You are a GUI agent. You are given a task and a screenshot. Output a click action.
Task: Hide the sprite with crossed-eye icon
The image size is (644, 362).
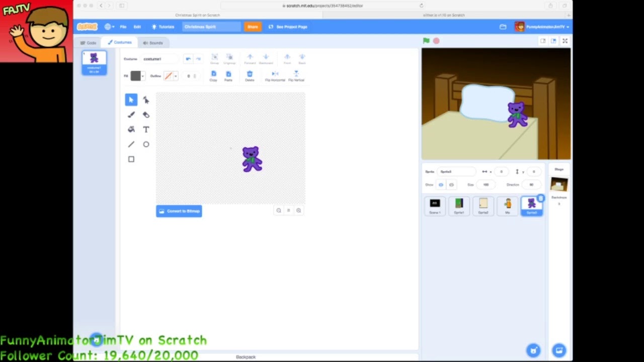click(451, 185)
